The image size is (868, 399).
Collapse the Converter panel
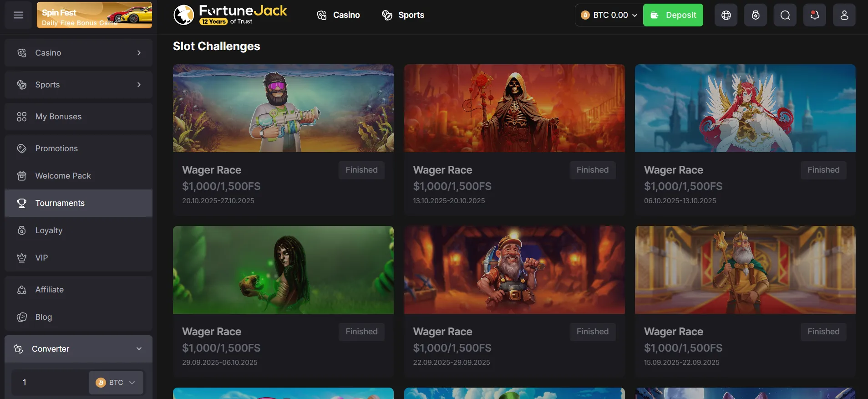click(139, 349)
